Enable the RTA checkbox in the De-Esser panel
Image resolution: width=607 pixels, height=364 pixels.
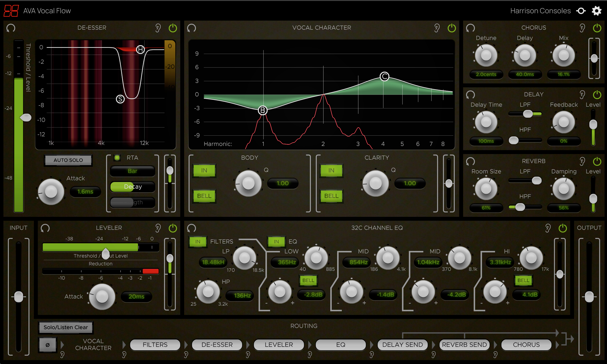[117, 158]
